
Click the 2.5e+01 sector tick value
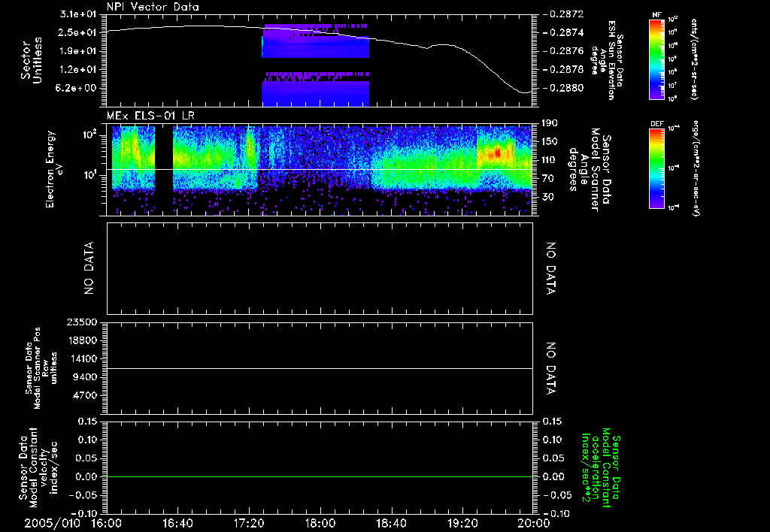[78, 32]
